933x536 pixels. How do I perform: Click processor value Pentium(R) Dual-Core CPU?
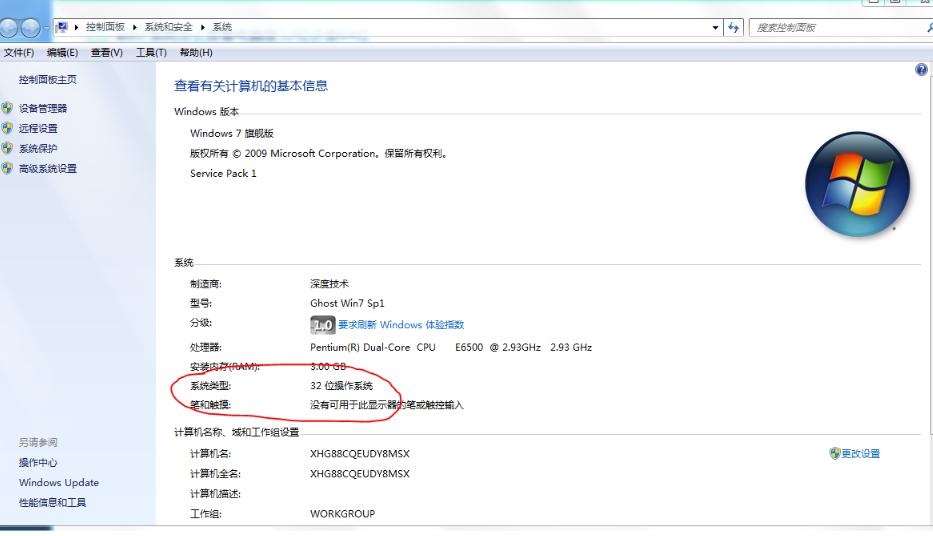tap(373, 347)
